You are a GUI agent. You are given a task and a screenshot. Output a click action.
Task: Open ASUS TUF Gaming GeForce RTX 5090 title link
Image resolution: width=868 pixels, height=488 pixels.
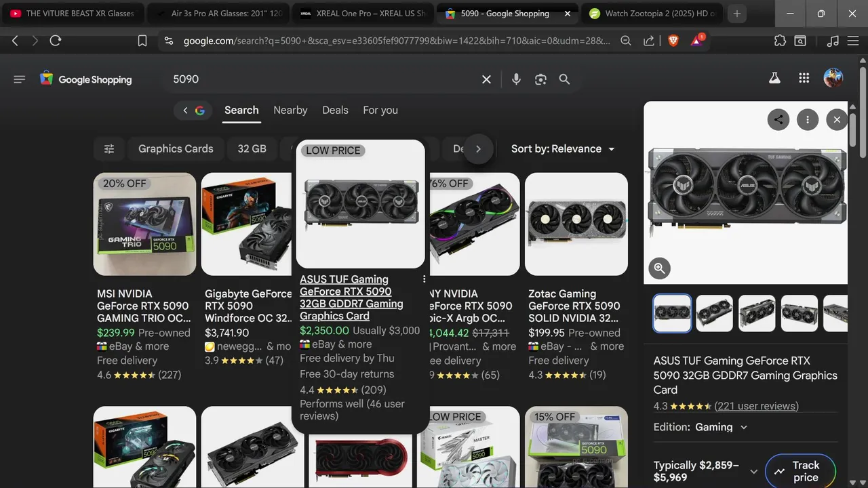[x=352, y=298]
